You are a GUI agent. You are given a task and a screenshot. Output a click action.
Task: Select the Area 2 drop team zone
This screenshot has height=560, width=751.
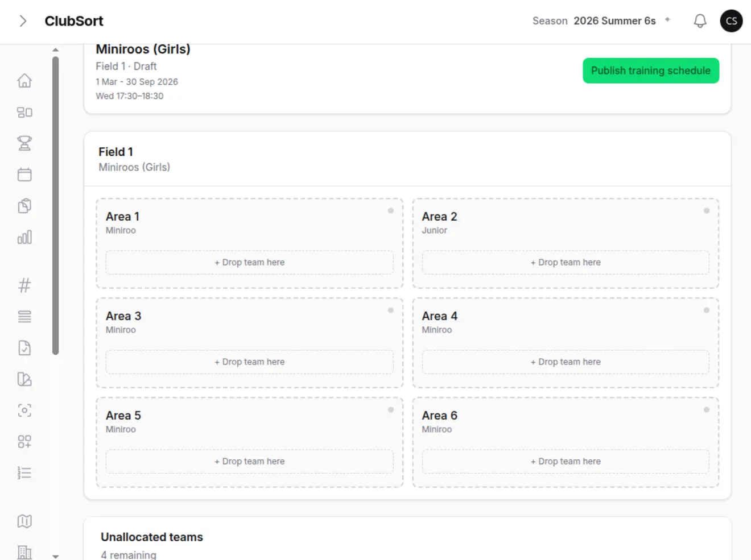[566, 263]
